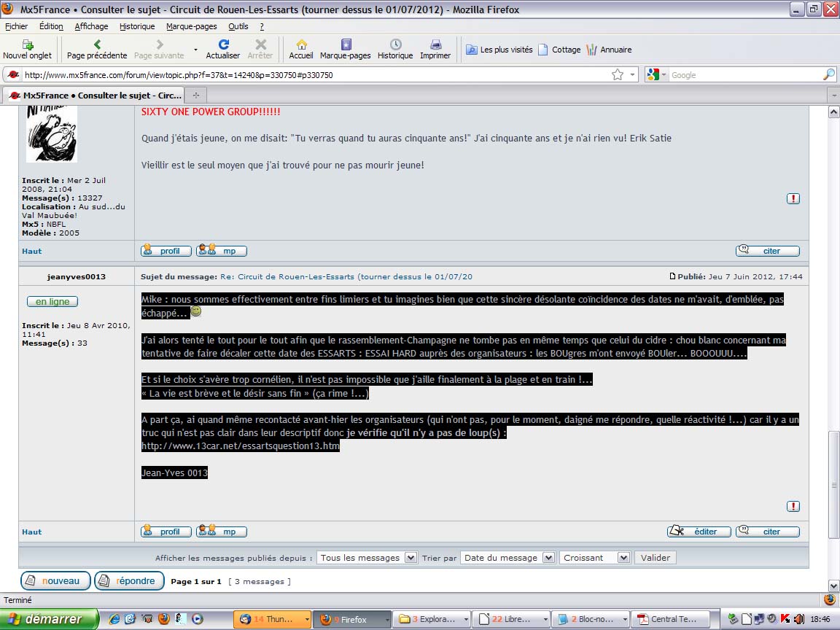Open the Cottage bookmark
Screen dimensions: 840x630
pyautogui.click(x=559, y=50)
